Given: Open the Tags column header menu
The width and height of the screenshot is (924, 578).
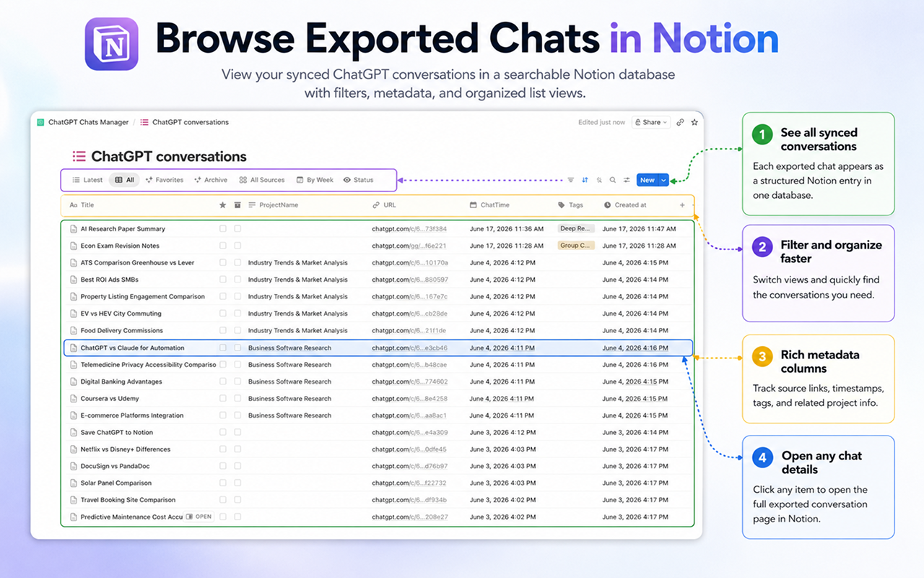Looking at the screenshot, I should tap(571, 205).
